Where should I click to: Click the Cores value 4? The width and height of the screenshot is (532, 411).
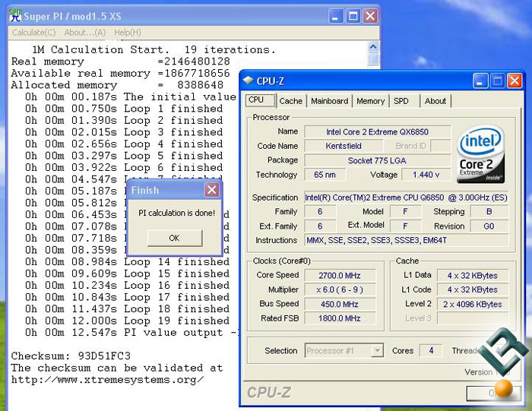(431, 350)
